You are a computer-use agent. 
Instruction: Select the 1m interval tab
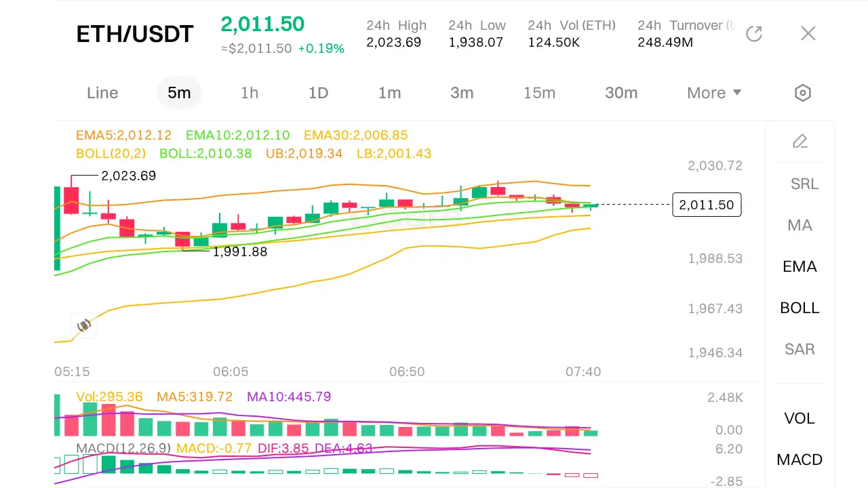pyautogui.click(x=390, y=93)
